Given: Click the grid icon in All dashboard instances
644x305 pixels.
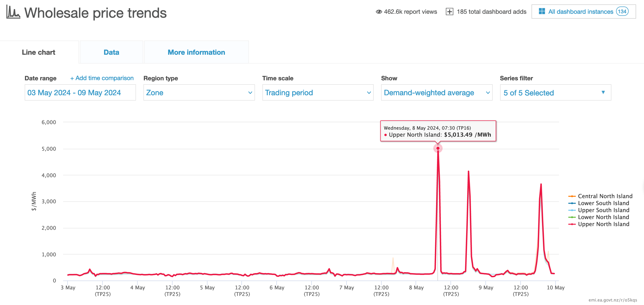Looking at the screenshot, I should [x=542, y=11].
